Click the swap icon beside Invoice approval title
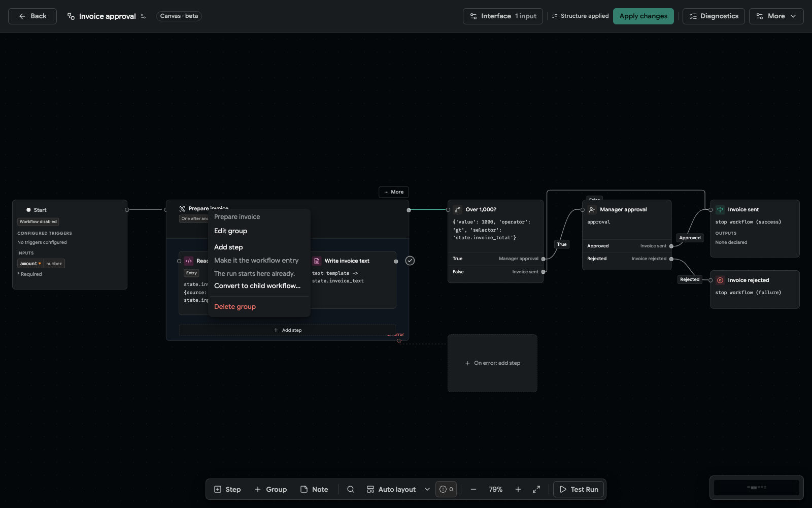Screen dimensions: 812x508 pos(143,16)
